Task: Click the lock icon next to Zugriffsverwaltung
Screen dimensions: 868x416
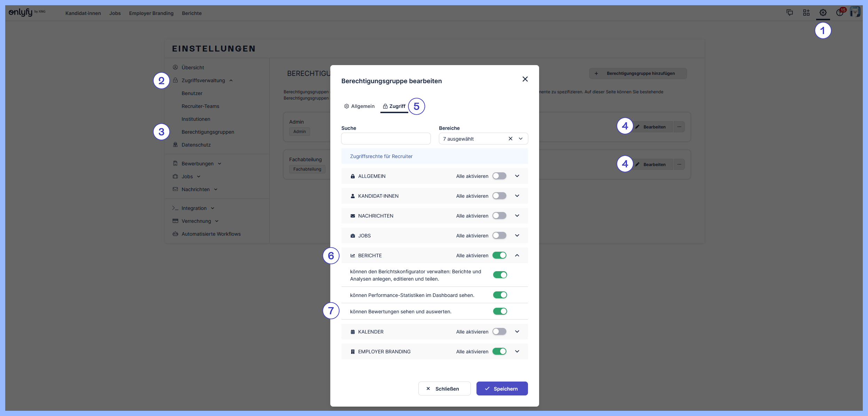Action: tap(176, 80)
